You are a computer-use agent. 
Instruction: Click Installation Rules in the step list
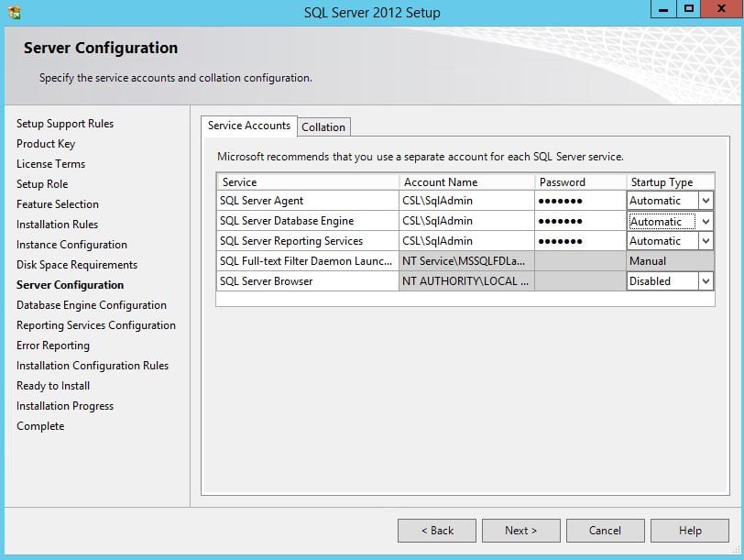coord(57,225)
